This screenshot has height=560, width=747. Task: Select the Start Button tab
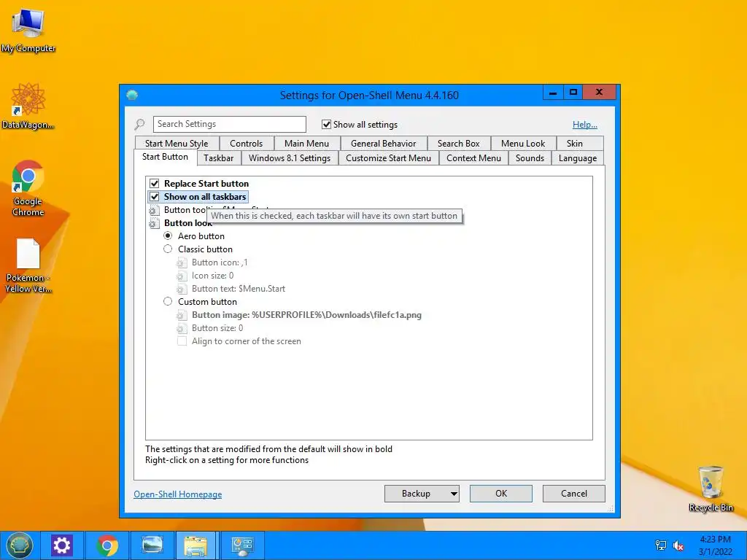tap(165, 157)
